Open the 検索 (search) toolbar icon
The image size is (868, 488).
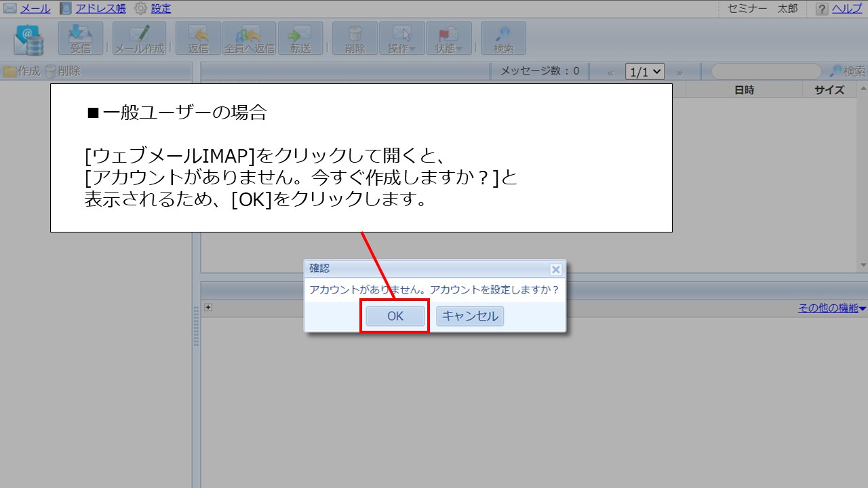coord(503,38)
